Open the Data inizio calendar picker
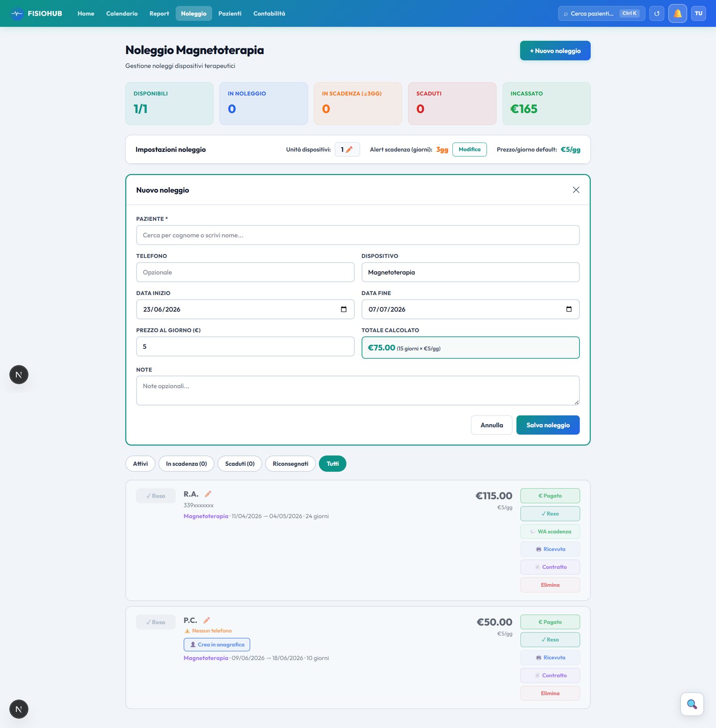This screenshot has height=728, width=716. pos(344,309)
